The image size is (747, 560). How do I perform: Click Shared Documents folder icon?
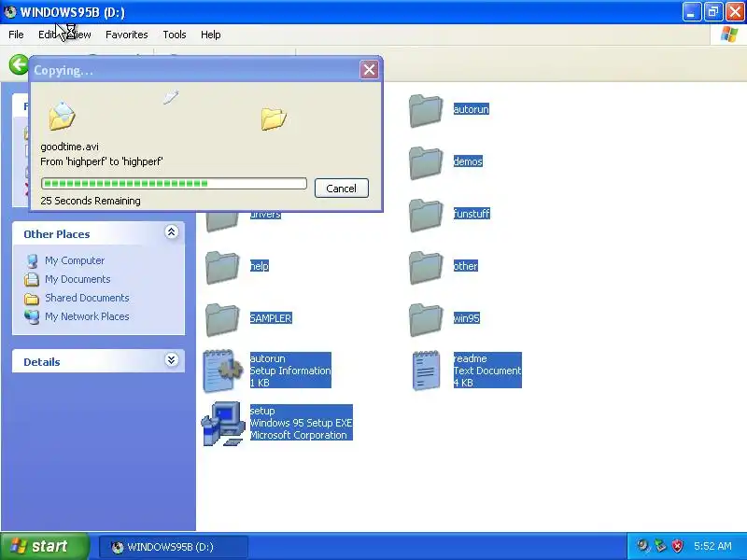click(32, 299)
